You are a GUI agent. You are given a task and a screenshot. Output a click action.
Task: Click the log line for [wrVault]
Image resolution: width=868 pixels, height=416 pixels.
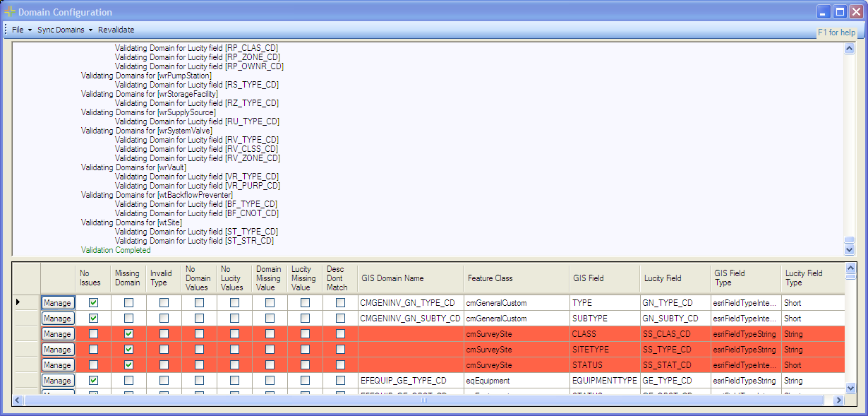[x=134, y=167]
